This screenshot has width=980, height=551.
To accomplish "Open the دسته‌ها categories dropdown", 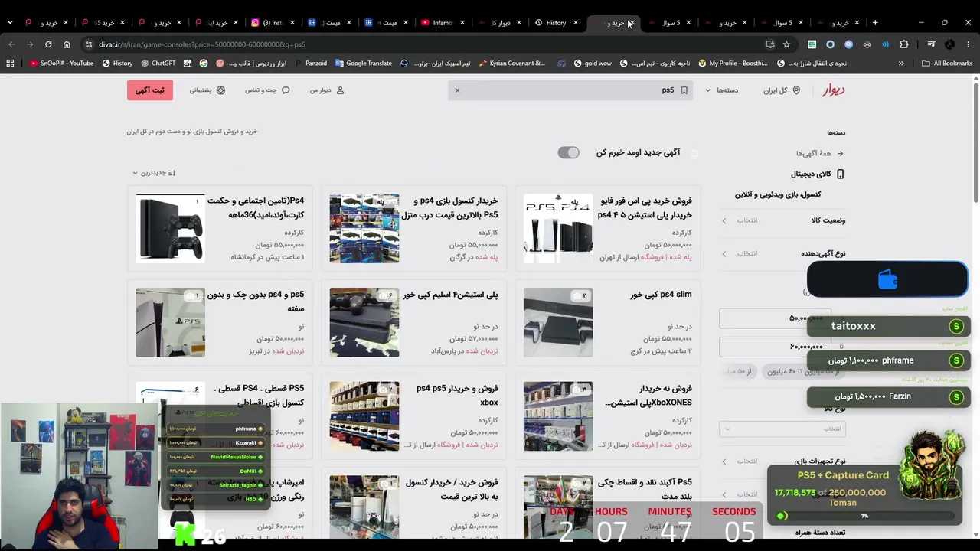I will tap(722, 90).
